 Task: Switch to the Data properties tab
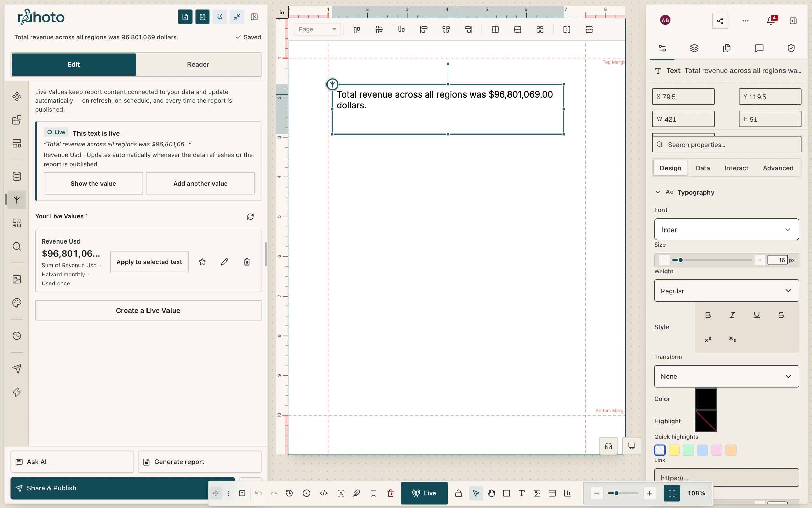point(703,168)
